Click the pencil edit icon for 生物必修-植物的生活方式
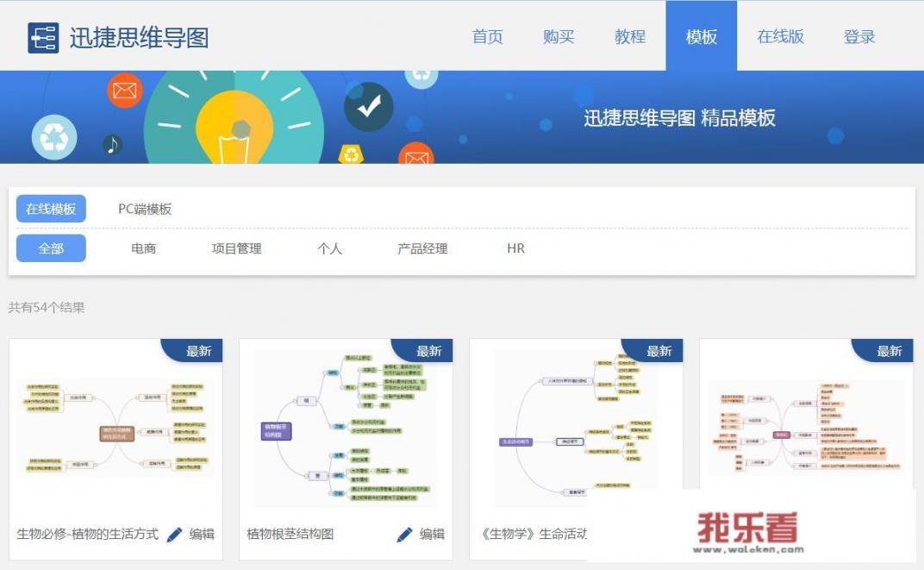 pos(174,535)
